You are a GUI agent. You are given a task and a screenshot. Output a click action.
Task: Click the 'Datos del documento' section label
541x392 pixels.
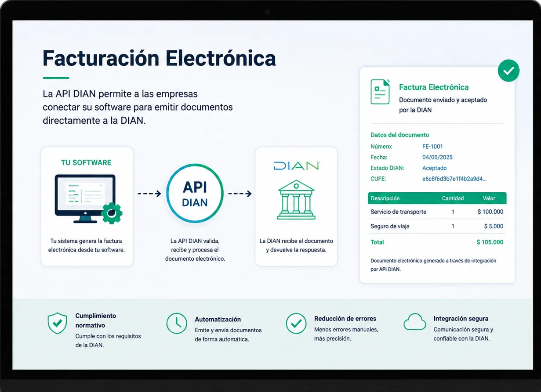point(400,135)
